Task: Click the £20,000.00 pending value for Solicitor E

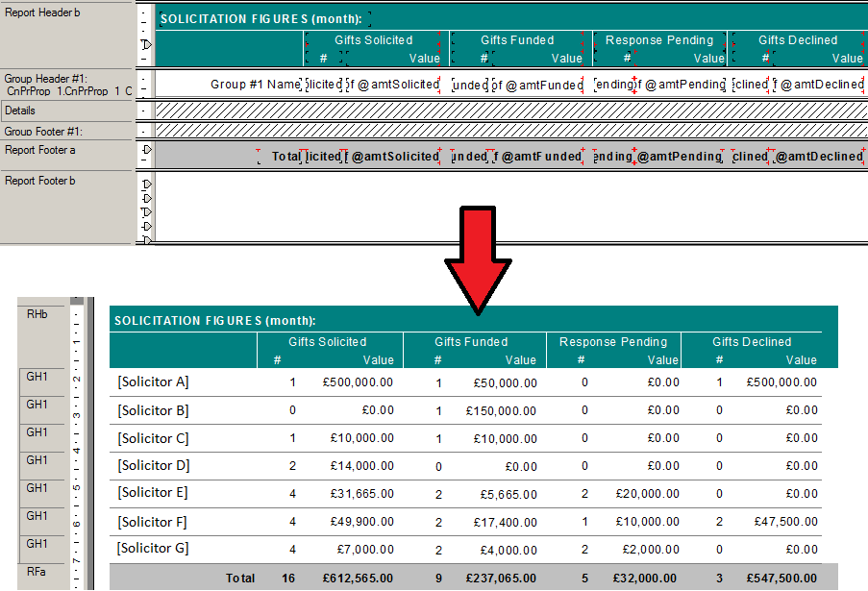Action: pyautogui.click(x=647, y=493)
